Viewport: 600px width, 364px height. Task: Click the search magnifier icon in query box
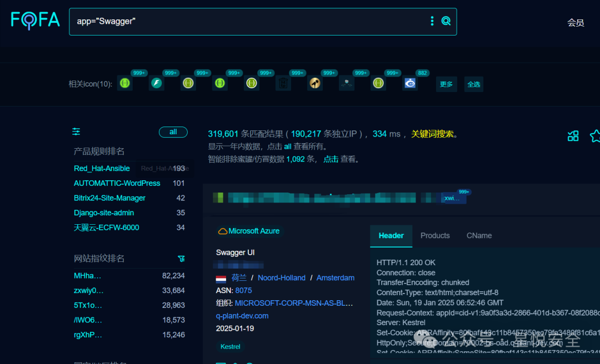tap(446, 21)
